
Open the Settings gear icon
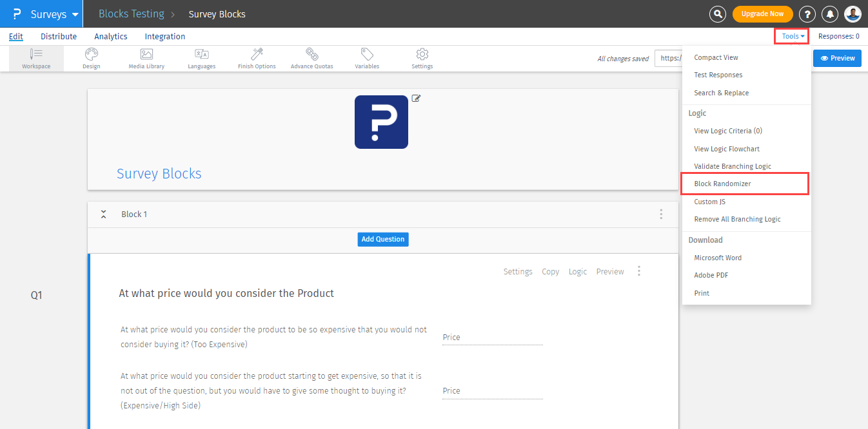tap(422, 55)
